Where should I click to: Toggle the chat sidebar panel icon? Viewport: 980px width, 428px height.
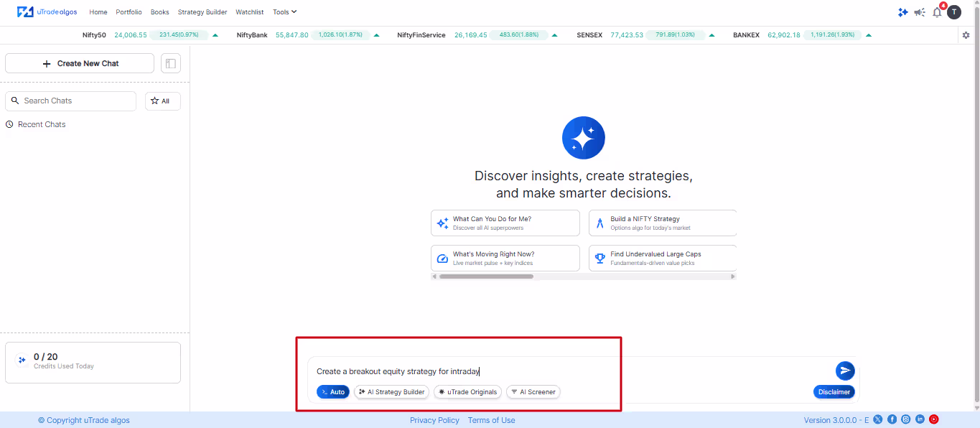pos(171,63)
